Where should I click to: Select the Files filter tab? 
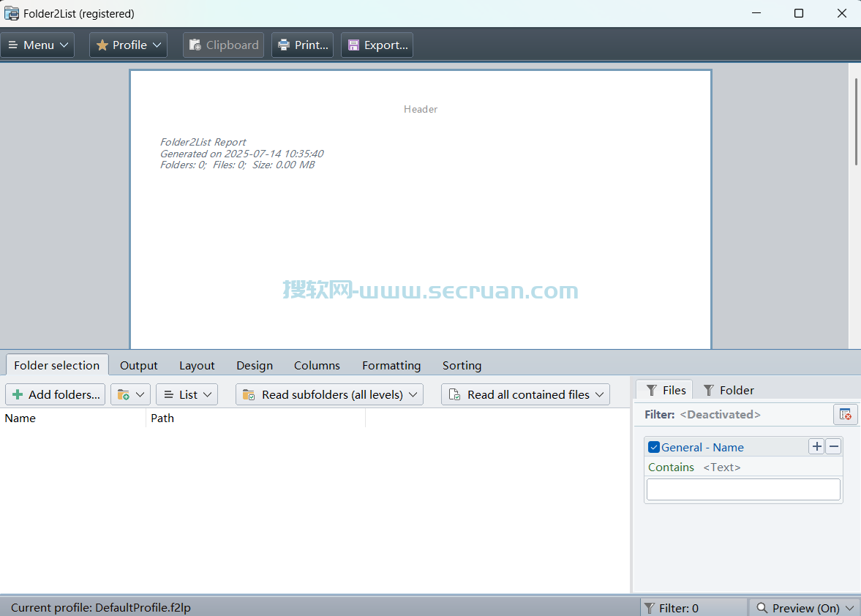point(665,391)
